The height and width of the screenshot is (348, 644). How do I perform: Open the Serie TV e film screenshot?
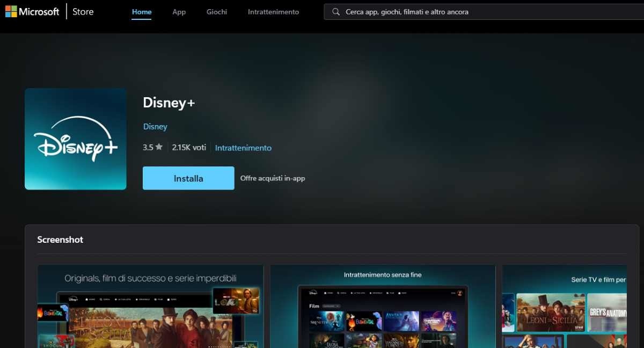(565, 306)
